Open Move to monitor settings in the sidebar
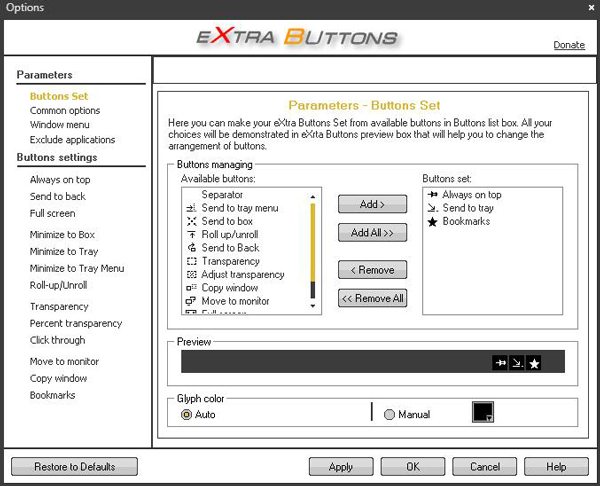This screenshot has height=486, width=600. [x=64, y=362]
